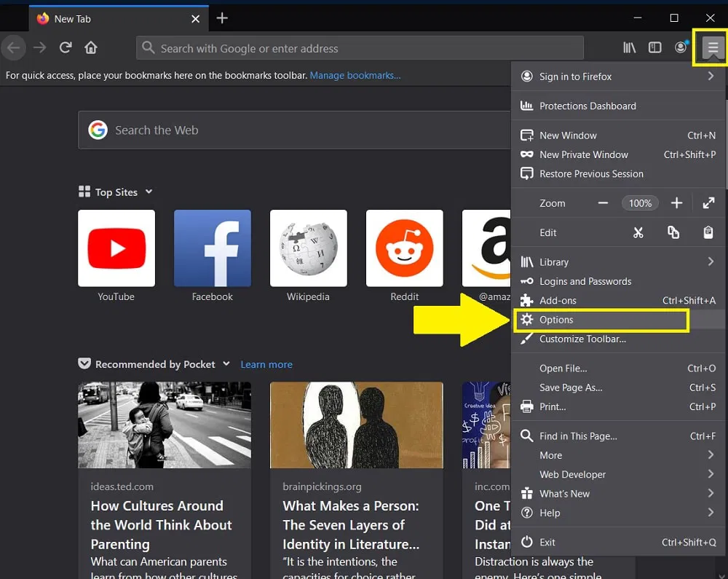The image size is (728, 579).
Task: Select the Cut icon in the Edit row
Action: point(638,232)
